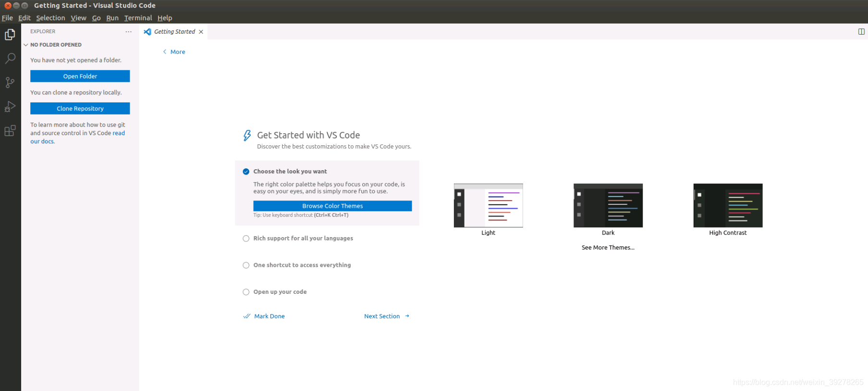Viewport: 868px width, 391px height.
Task: Open the Run and Debug icon
Action: click(x=10, y=106)
